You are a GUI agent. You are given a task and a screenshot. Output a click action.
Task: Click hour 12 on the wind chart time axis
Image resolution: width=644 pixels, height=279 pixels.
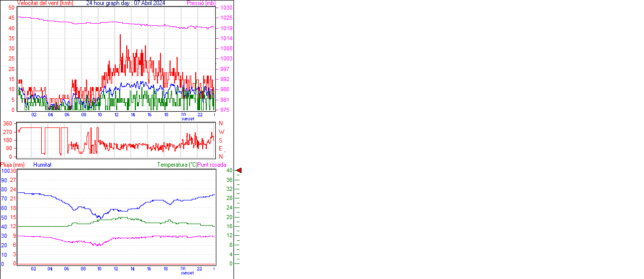(117, 115)
